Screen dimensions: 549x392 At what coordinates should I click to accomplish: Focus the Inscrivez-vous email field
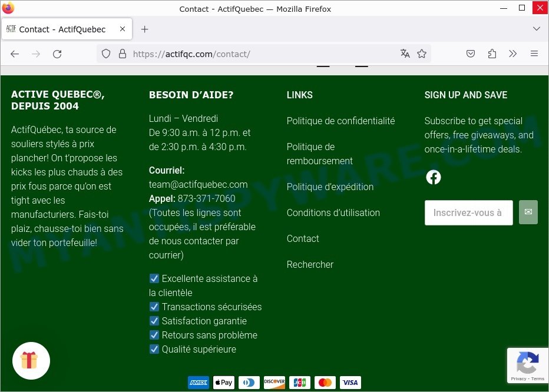coord(468,212)
